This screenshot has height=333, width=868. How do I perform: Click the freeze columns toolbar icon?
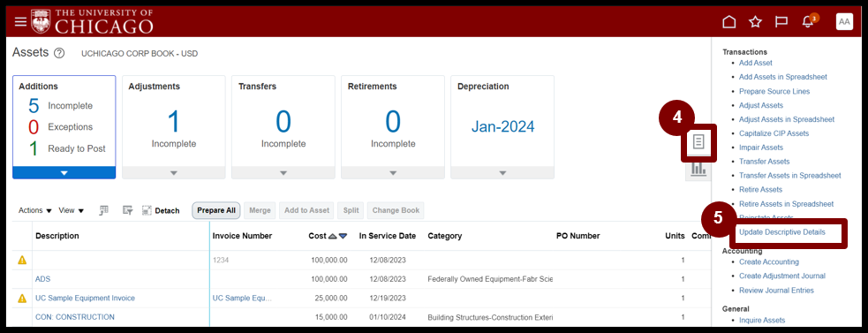pos(103,210)
